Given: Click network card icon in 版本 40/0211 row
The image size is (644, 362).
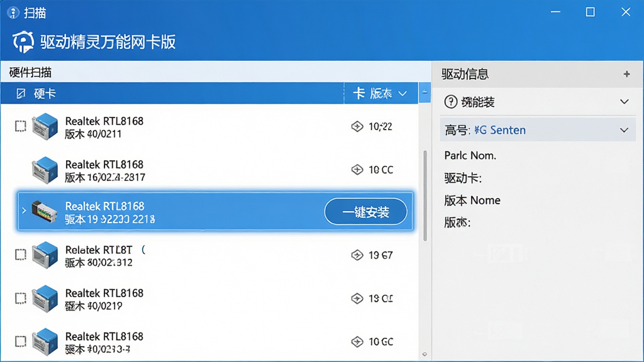Looking at the screenshot, I should (x=45, y=126).
